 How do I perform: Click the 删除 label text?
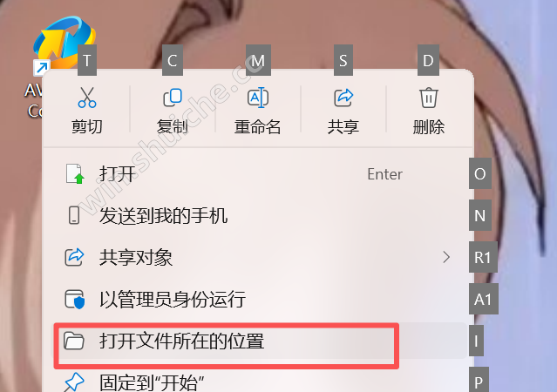[x=429, y=127]
